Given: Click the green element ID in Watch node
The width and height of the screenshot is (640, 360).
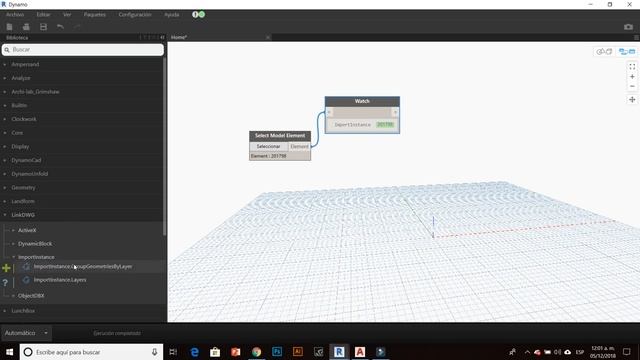Looking at the screenshot, I should (x=385, y=124).
